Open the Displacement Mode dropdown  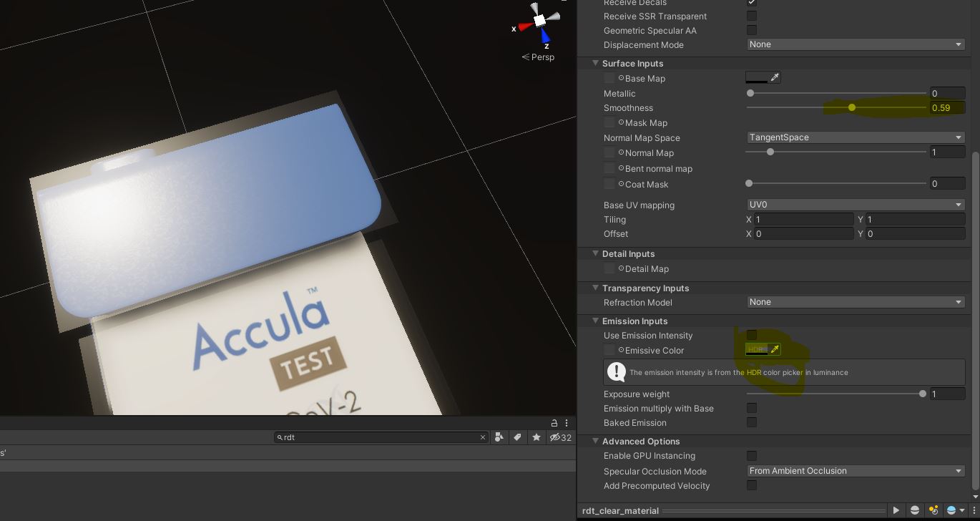click(856, 44)
